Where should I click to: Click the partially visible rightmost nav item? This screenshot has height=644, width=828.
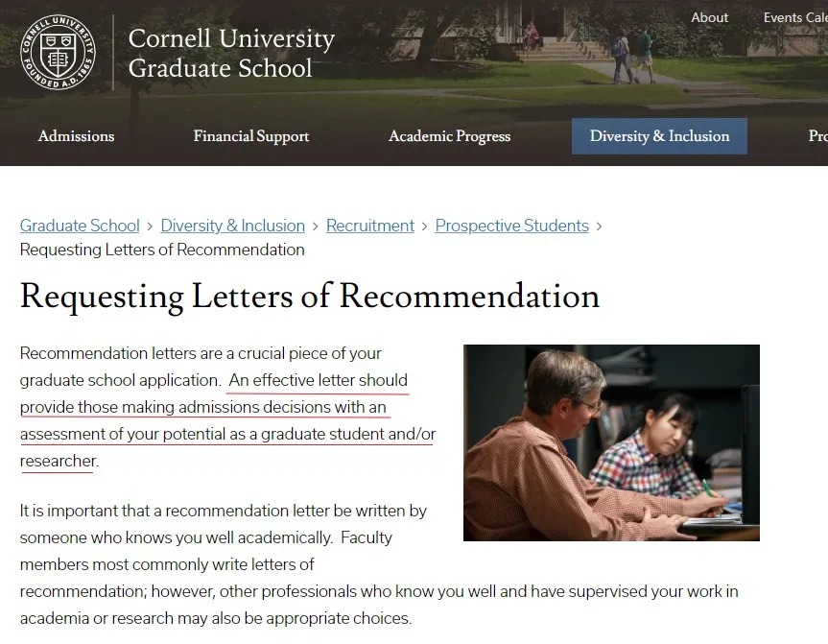click(x=818, y=136)
